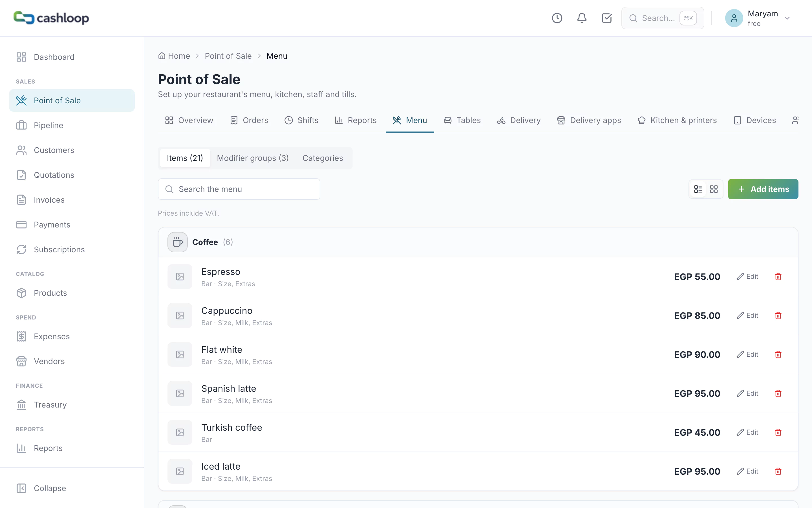The image size is (812, 508).
Task: Switch to the Orders tab
Action: tap(249, 120)
